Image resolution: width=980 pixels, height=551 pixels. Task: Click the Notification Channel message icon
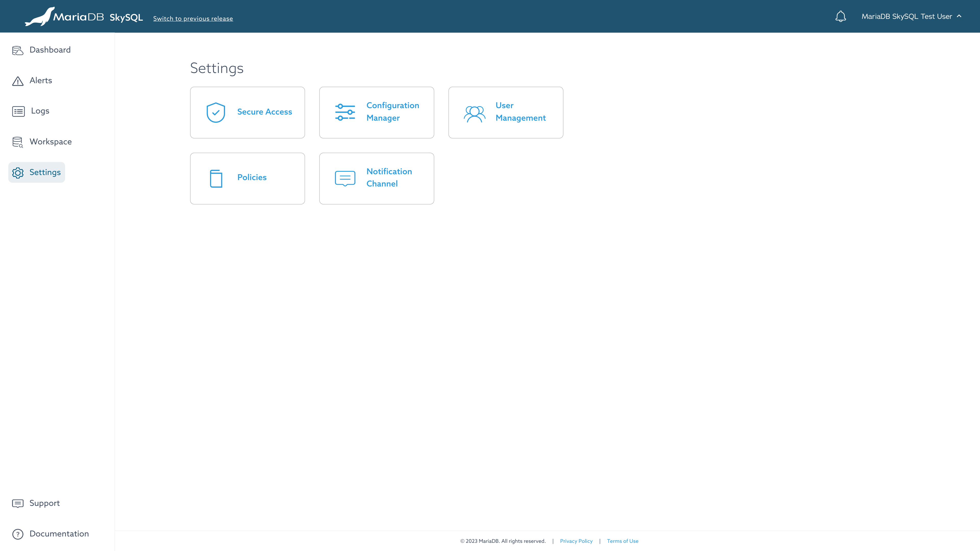point(345,178)
